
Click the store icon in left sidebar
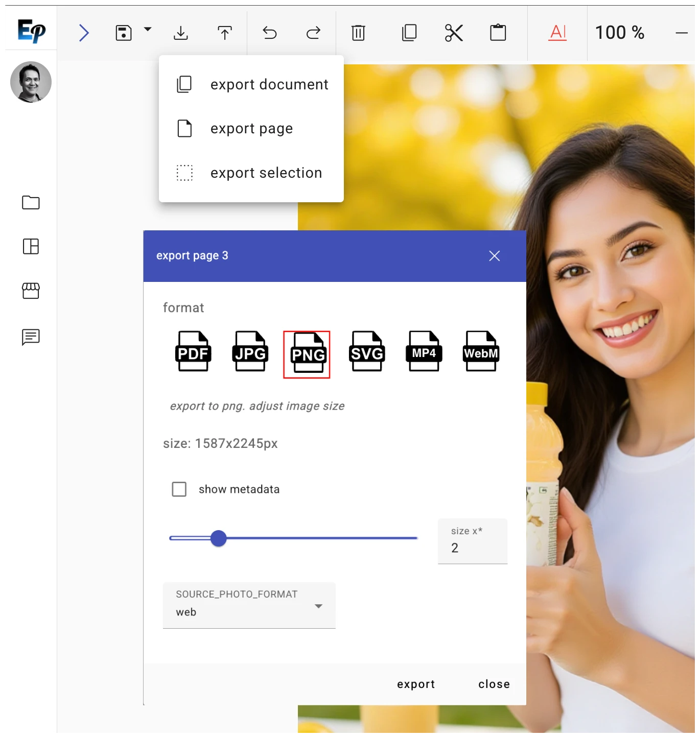(x=31, y=291)
